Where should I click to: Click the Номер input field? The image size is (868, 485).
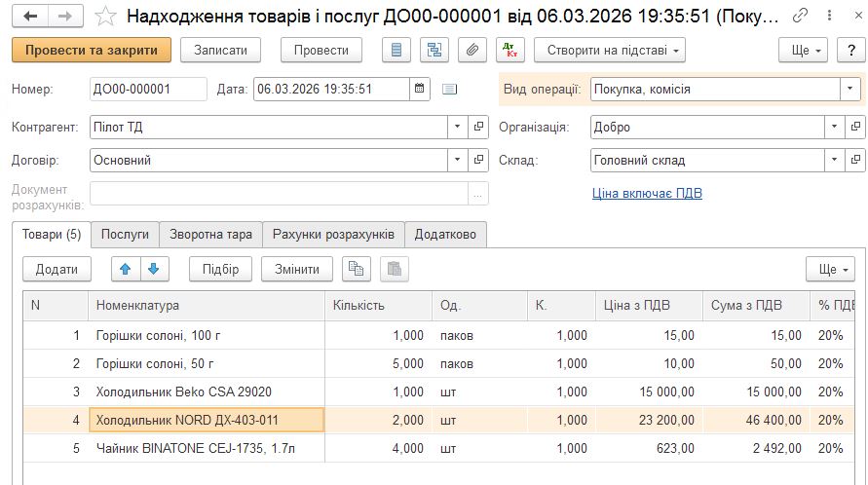(148, 90)
